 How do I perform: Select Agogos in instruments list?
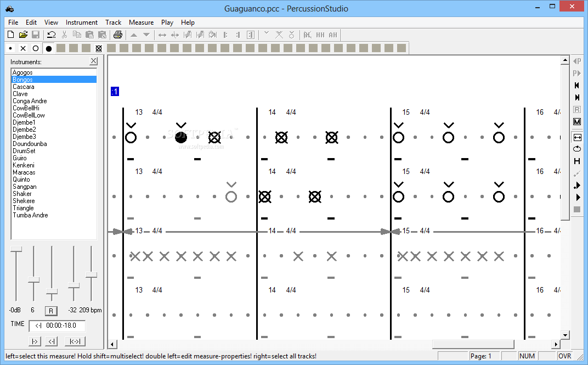tap(54, 72)
